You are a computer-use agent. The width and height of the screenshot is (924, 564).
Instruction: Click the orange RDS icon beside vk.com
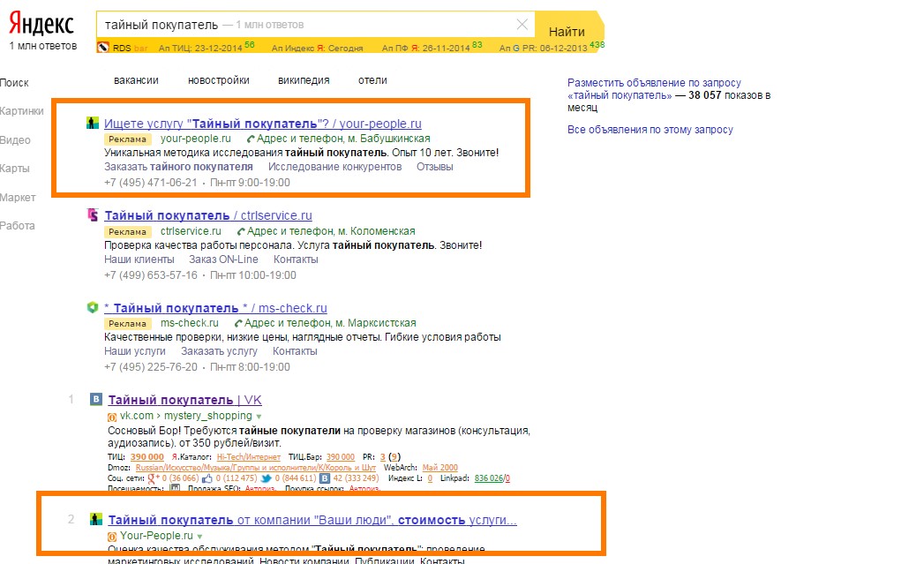point(112,417)
